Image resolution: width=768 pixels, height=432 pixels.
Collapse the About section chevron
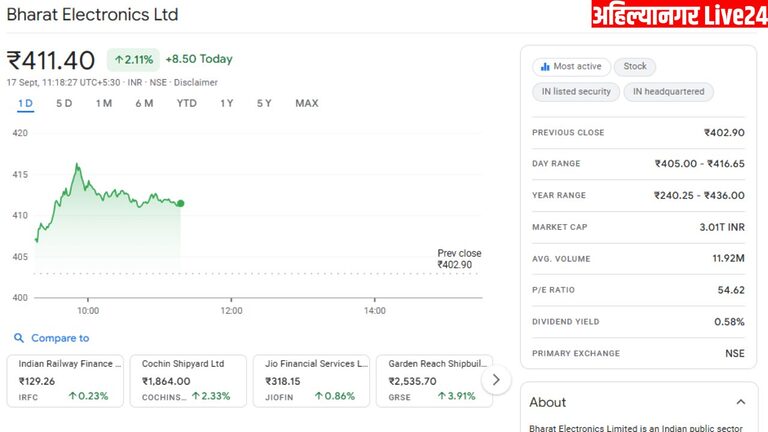tap(740, 402)
